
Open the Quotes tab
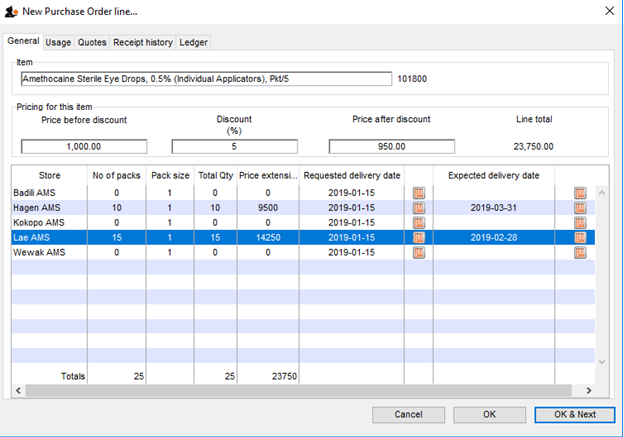92,42
